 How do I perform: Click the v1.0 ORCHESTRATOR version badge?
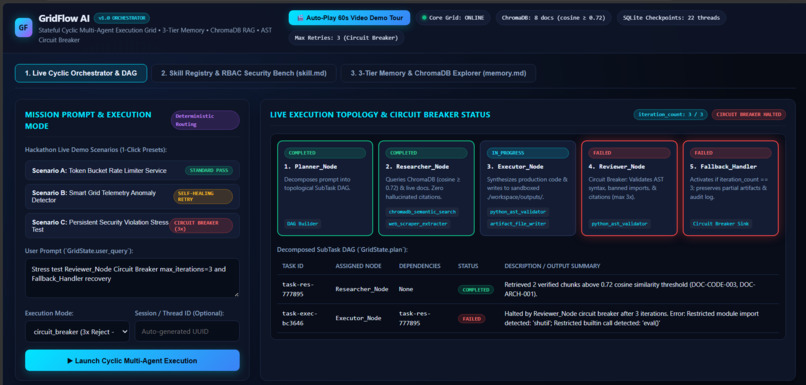[x=122, y=18]
